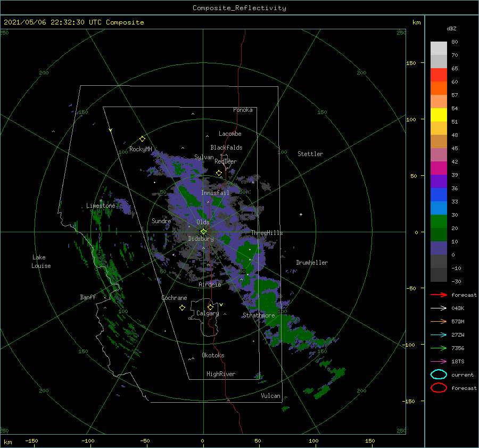Click yellow diamond marker below RedDeer
The image size is (479, 448).
click(x=219, y=173)
